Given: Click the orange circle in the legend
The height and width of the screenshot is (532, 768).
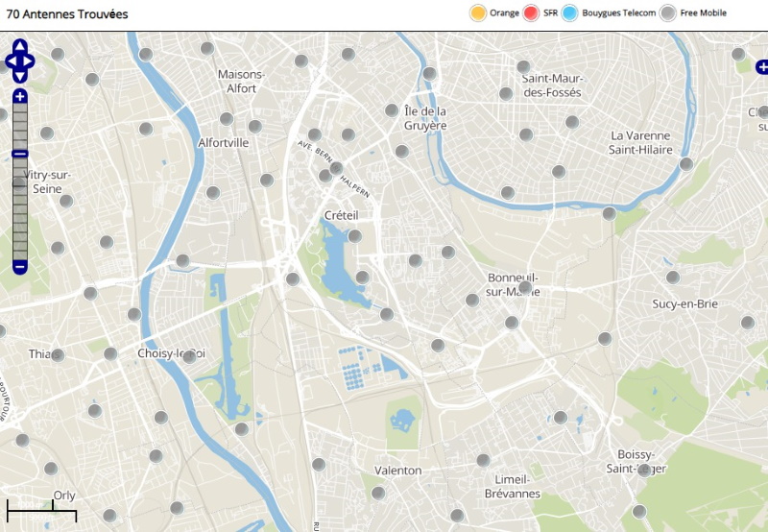Looking at the screenshot, I should [x=477, y=13].
